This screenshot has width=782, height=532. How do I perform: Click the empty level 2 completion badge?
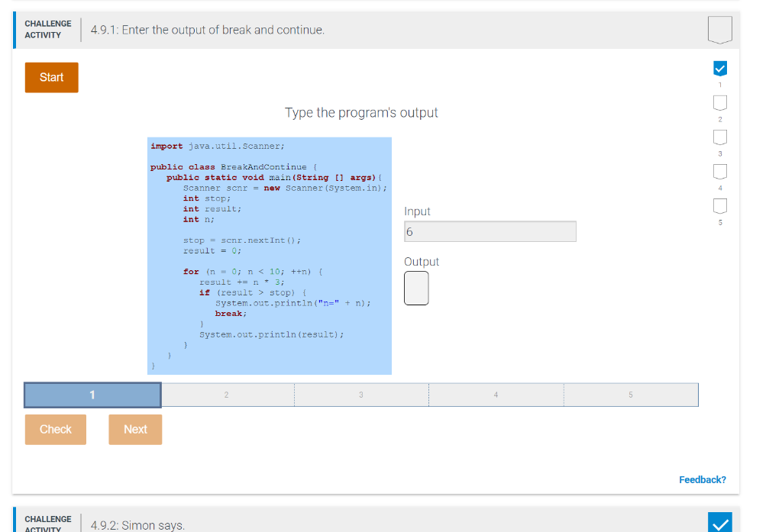pyautogui.click(x=719, y=103)
